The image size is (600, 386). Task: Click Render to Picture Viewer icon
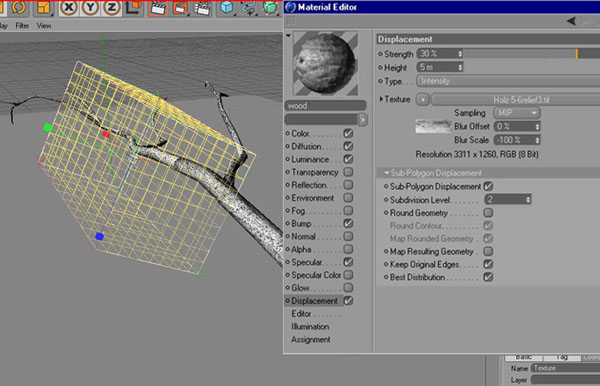(x=179, y=8)
